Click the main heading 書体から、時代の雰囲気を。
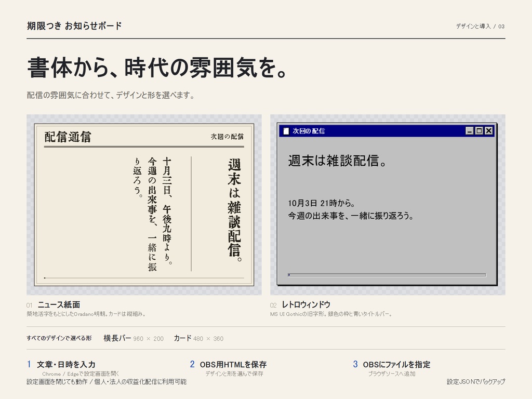532x399 pixels. click(158, 68)
